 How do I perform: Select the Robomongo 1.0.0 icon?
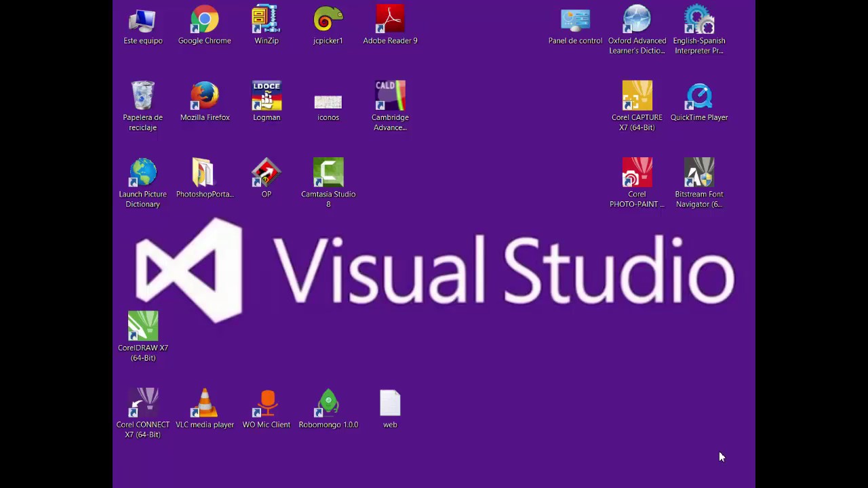(x=328, y=403)
